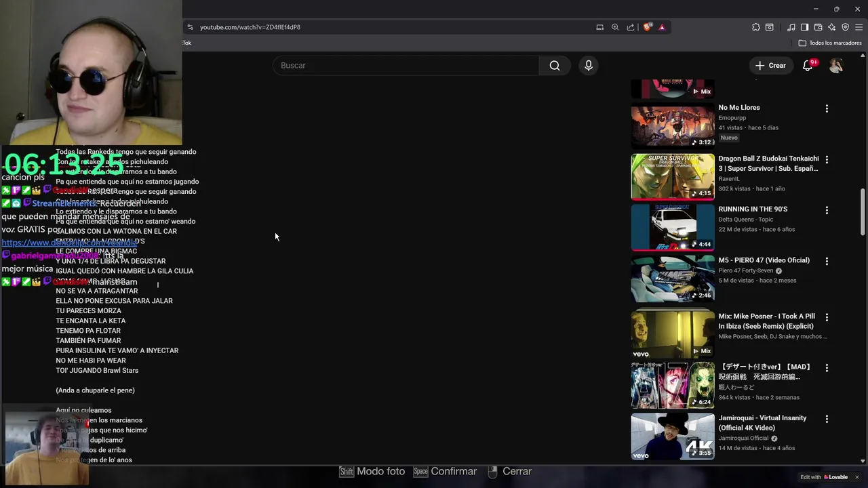Click the page vertical scrollbar thumb
868x488 pixels.
tap(863, 212)
